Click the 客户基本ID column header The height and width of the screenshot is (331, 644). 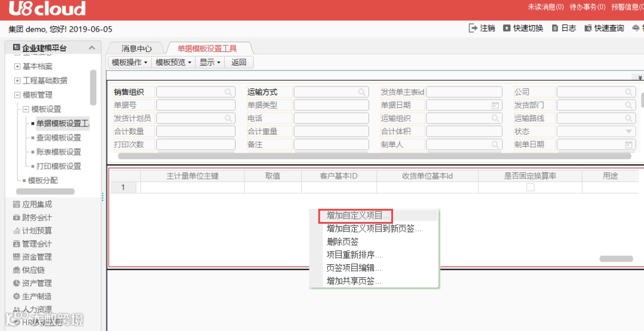[x=339, y=176]
